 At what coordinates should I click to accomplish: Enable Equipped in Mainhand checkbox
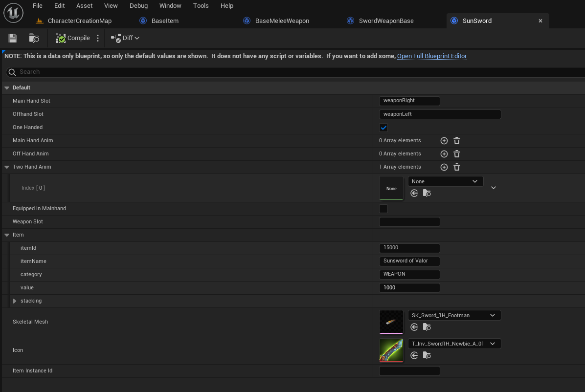click(x=383, y=209)
